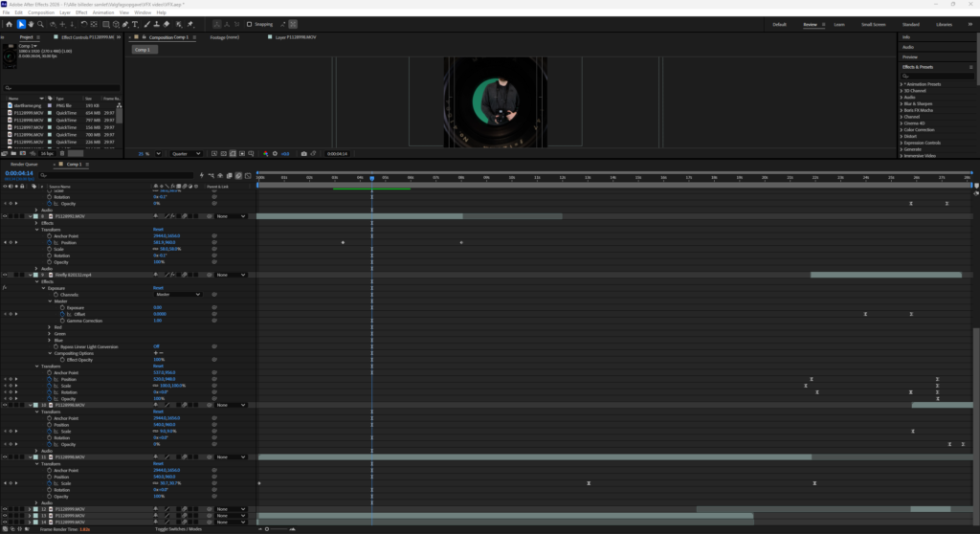Screen dimensions: 980x534
Task: Select the Zoom tool in the toolbar
Action: [40, 24]
